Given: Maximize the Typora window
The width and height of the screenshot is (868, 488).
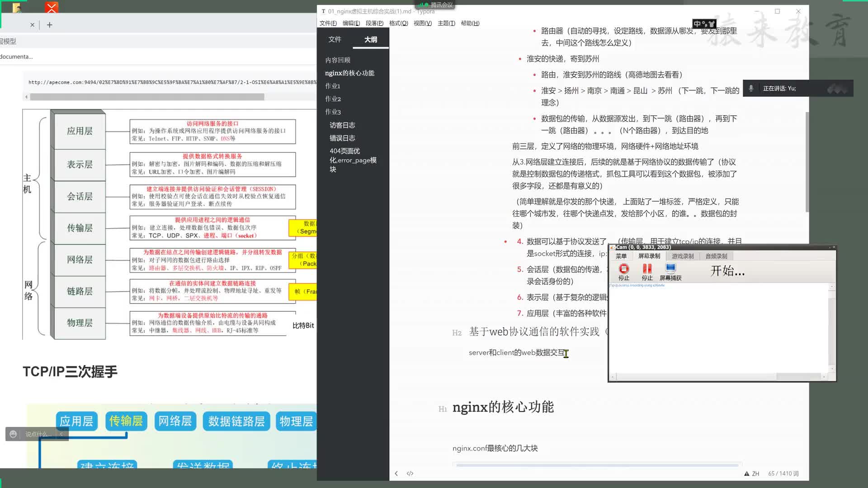Looking at the screenshot, I should click(x=777, y=11).
